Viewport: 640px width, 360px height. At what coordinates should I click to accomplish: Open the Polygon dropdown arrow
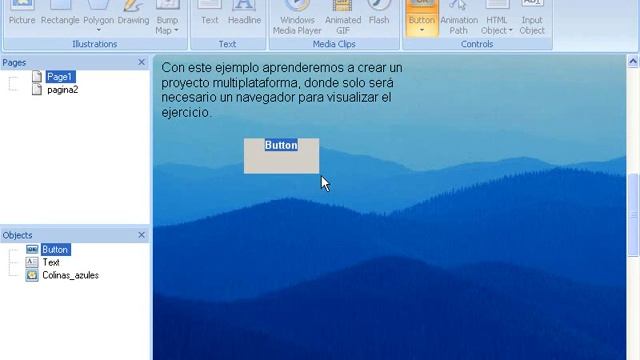pos(98,30)
